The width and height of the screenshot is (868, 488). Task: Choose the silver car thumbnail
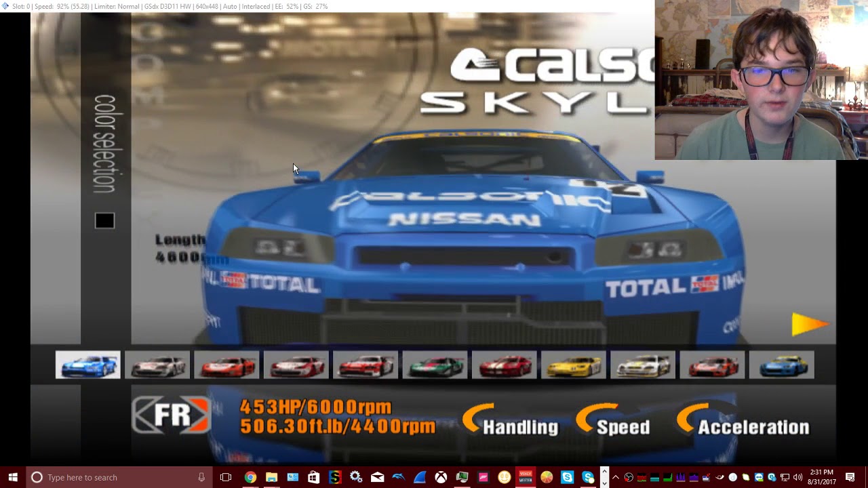(x=157, y=365)
